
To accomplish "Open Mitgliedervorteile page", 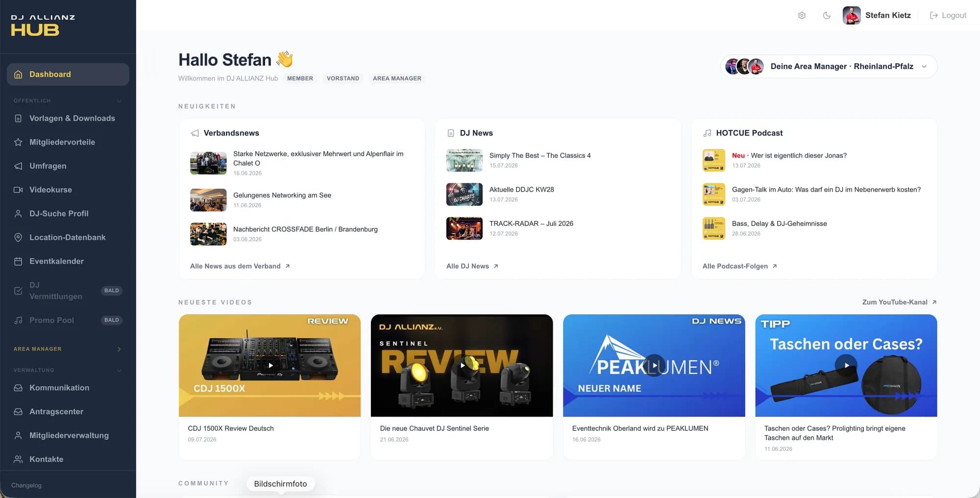I will click(62, 142).
